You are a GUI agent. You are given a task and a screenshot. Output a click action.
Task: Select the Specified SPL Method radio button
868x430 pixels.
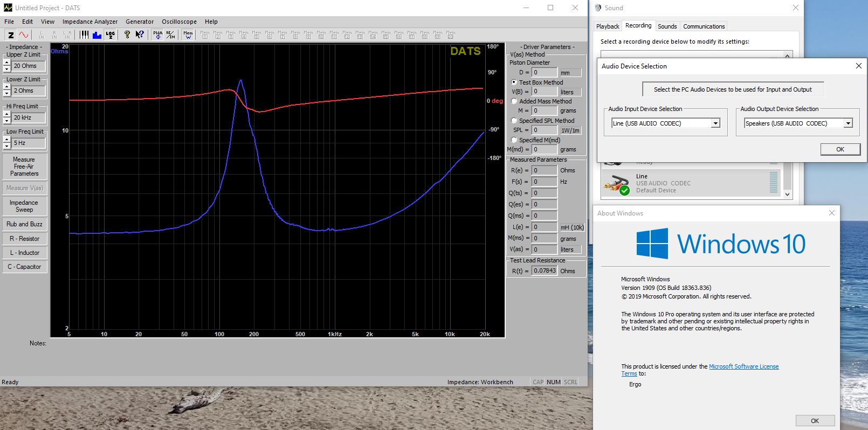point(514,121)
